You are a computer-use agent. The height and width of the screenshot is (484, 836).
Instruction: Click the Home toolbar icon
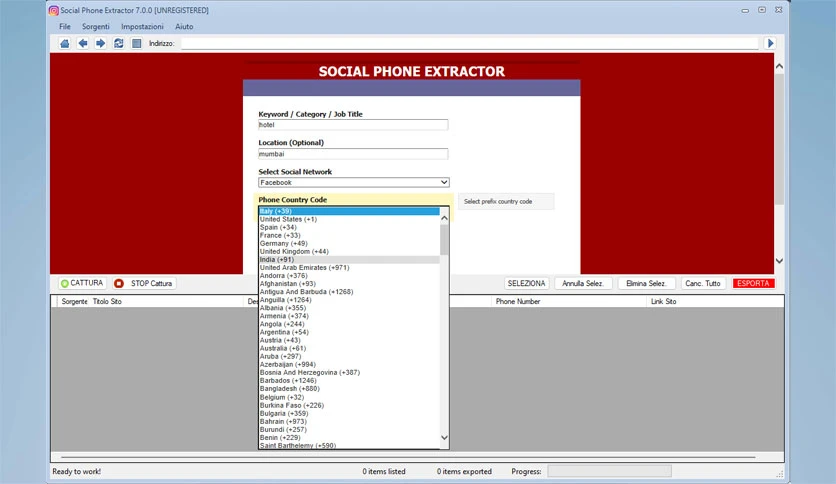[65, 43]
